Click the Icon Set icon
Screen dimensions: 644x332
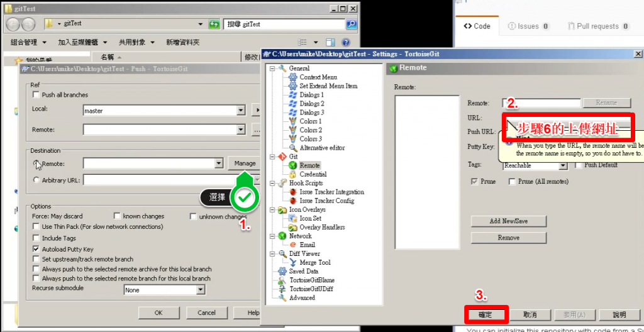(x=292, y=218)
